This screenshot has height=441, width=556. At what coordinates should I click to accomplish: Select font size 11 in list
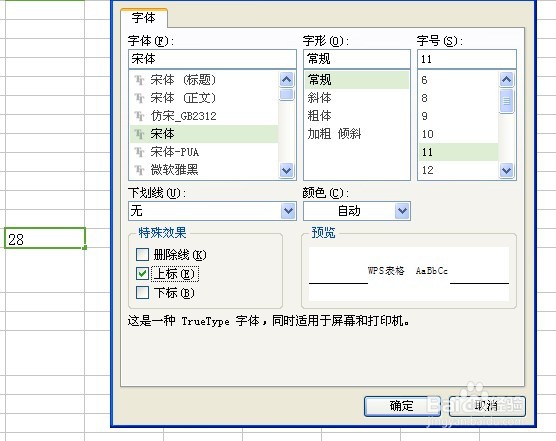(x=459, y=152)
